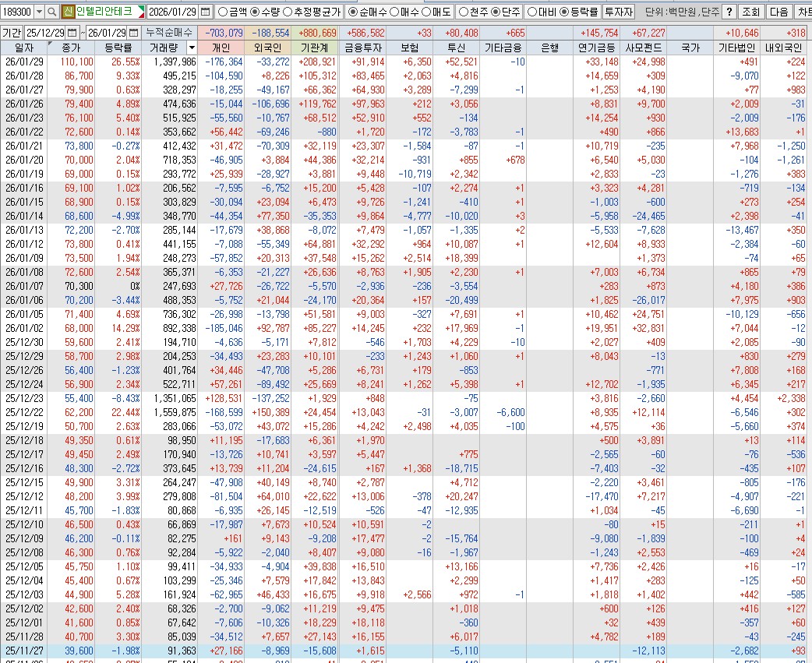Click the 누적순매수 label button
The width and height of the screenshot is (812, 663).
click(x=169, y=33)
